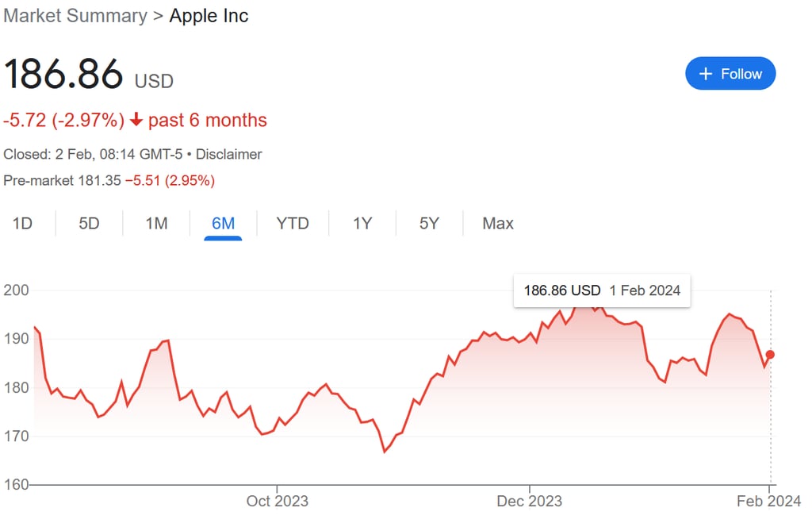Click the Oct 2023 axis label
The height and width of the screenshot is (523, 812).
pyautogui.click(x=278, y=501)
